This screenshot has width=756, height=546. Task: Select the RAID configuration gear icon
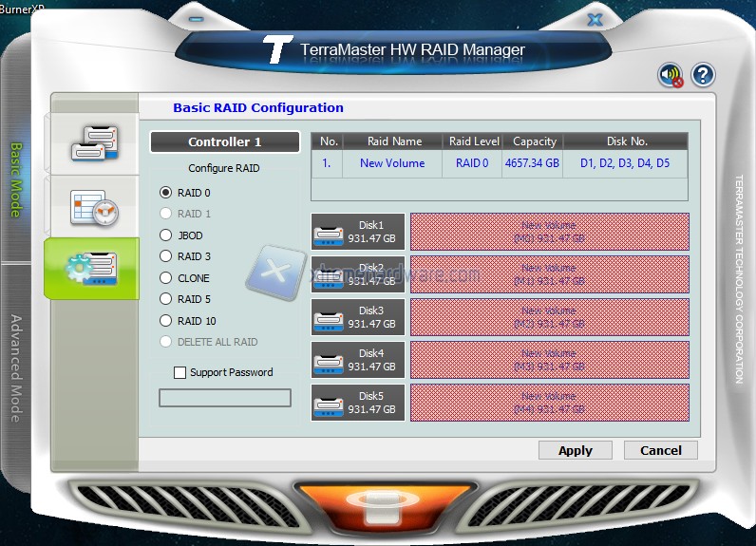[x=92, y=269]
